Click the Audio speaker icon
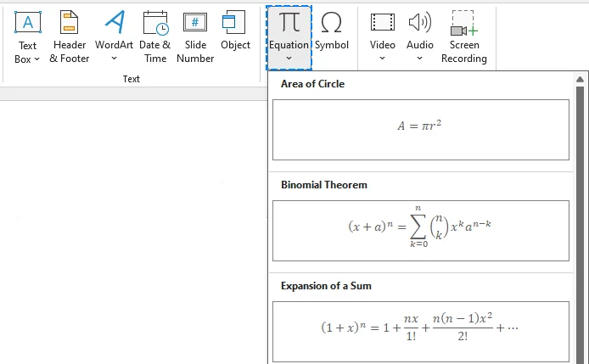 419,22
